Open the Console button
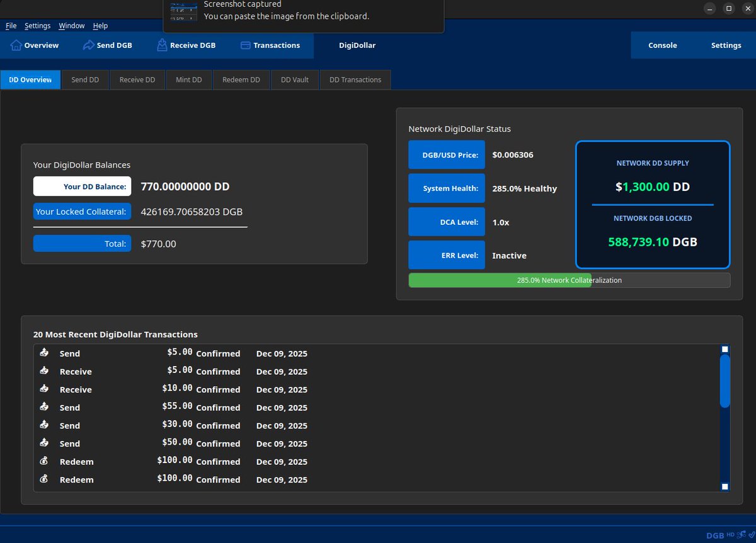 click(663, 45)
